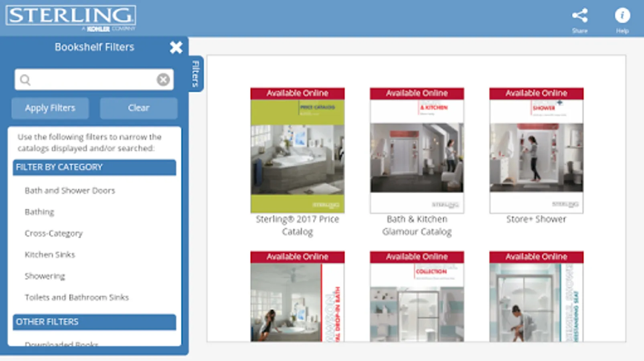Viewport: 644px width, 361px height.
Task: Click Available Online banner on Glamour Catalog
Action: tap(417, 93)
